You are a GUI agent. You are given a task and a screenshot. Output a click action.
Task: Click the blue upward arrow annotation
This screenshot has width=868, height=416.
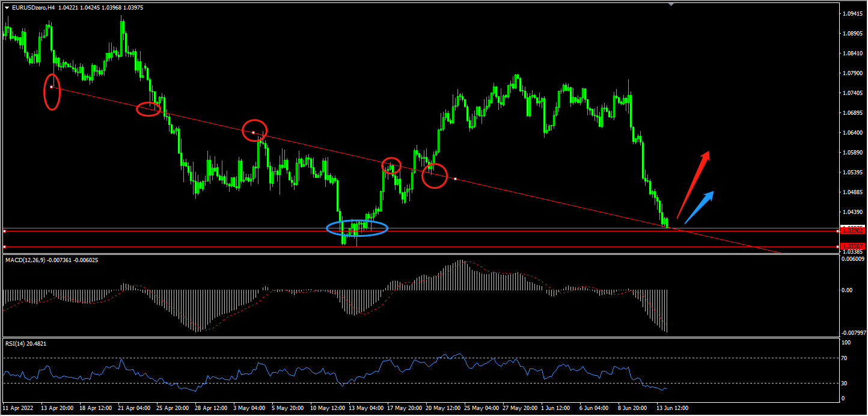[x=699, y=207]
